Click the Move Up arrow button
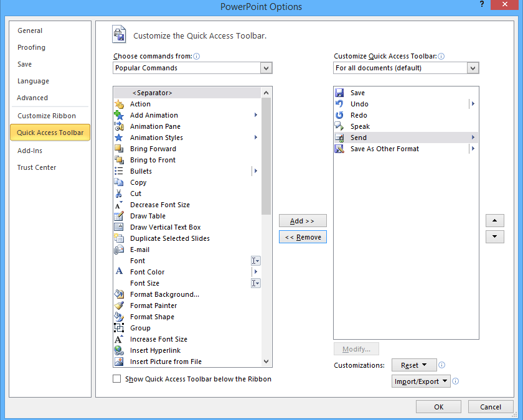 point(494,221)
